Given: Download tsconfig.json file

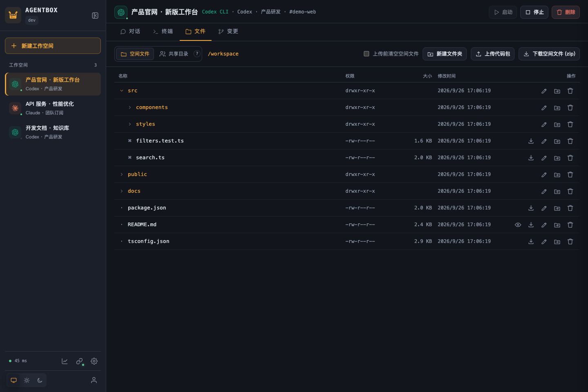Looking at the screenshot, I should click(x=531, y=241).
